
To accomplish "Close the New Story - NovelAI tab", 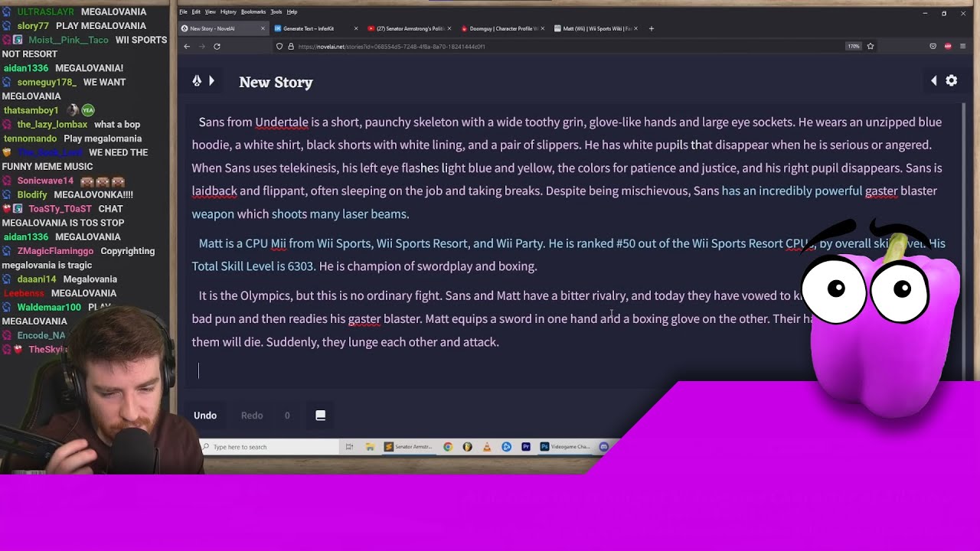I will [x=263, y=28].
